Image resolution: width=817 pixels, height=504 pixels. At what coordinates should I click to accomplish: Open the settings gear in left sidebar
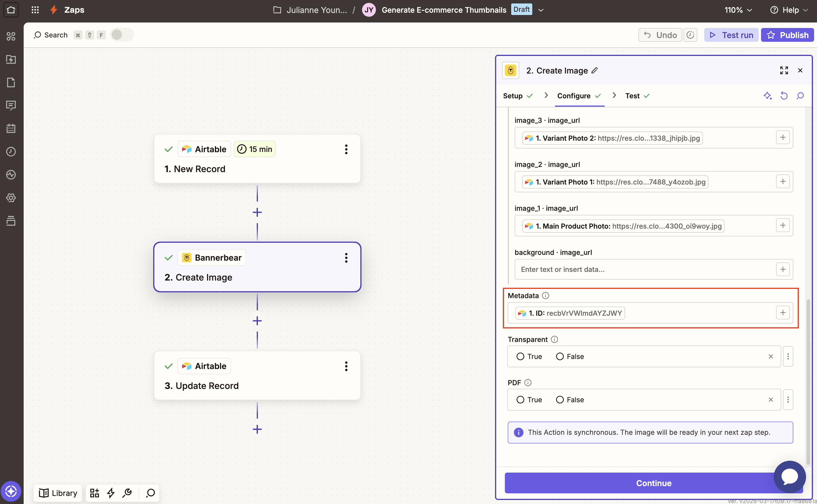11,198
